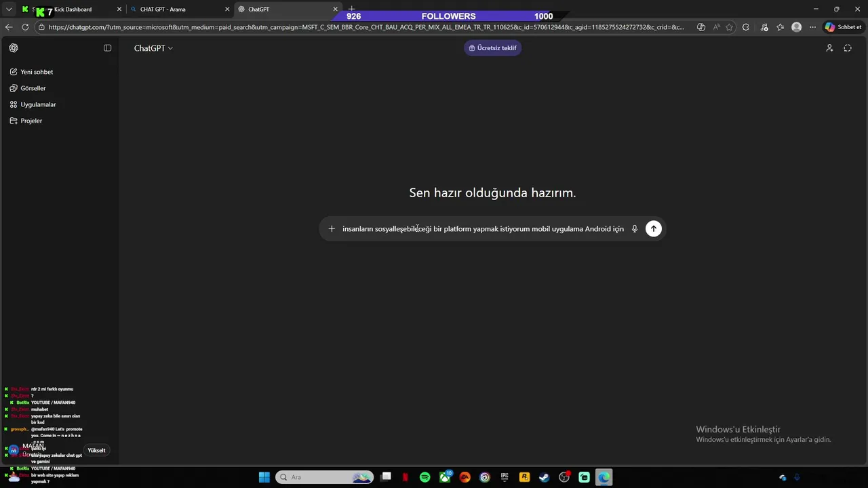Click the plus attach button in prompt box
868x488 pixels.
(x=332, y=229)
